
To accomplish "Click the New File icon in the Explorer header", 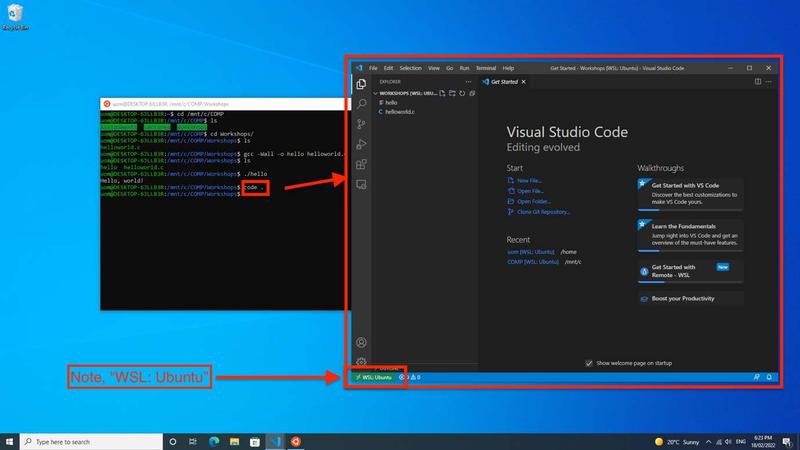I will 442,93.
